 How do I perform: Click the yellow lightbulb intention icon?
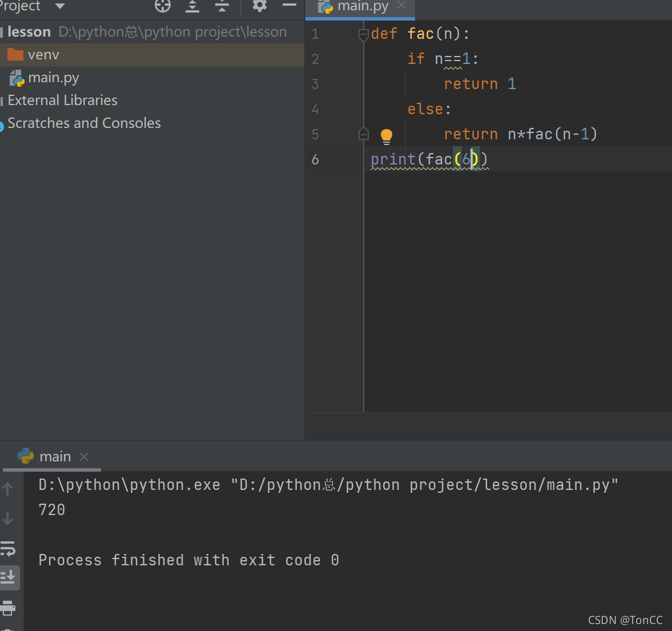[387, 136]
